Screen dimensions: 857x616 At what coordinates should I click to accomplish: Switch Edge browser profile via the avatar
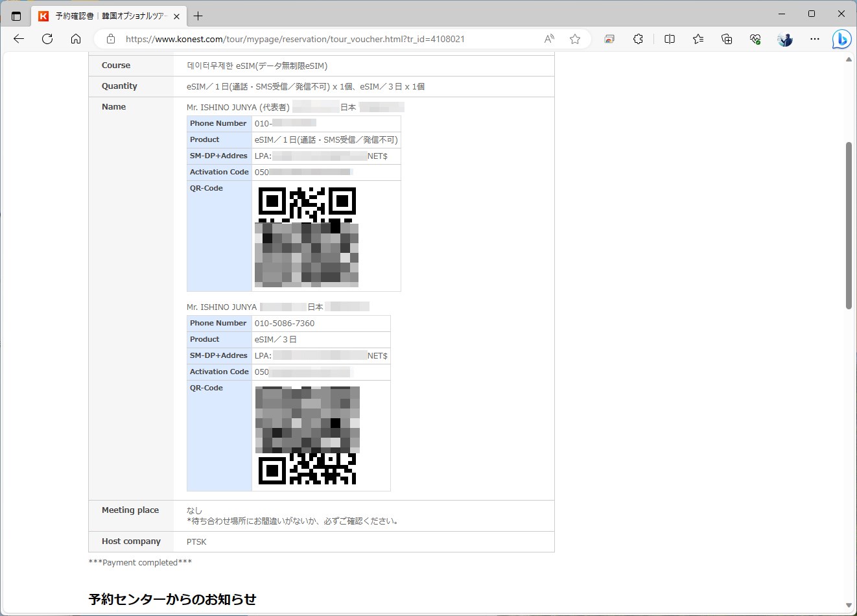click(784, 39)
